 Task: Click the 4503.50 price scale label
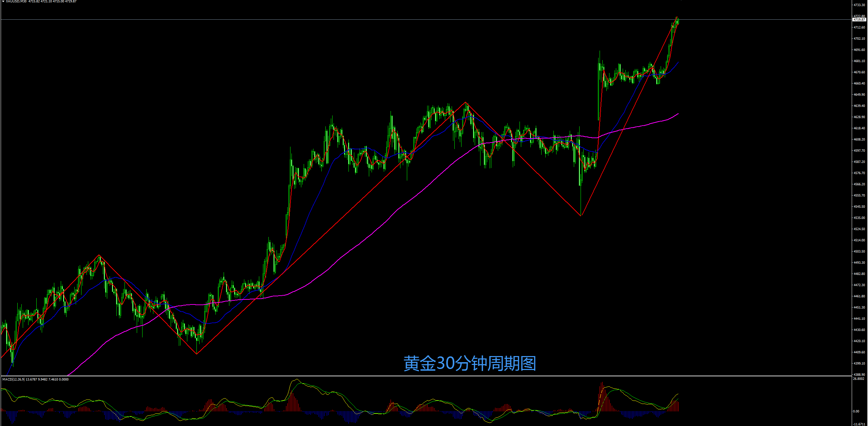coord(859,252)
